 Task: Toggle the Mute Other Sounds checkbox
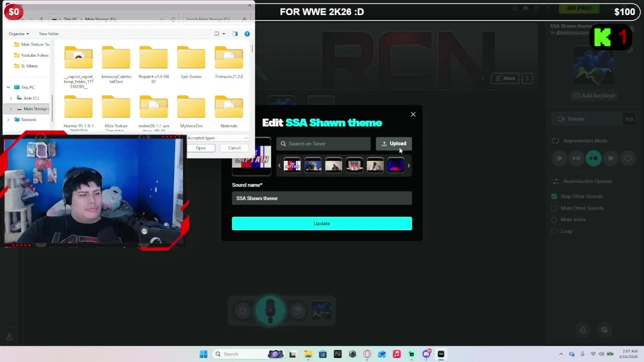tap(554, 208)
